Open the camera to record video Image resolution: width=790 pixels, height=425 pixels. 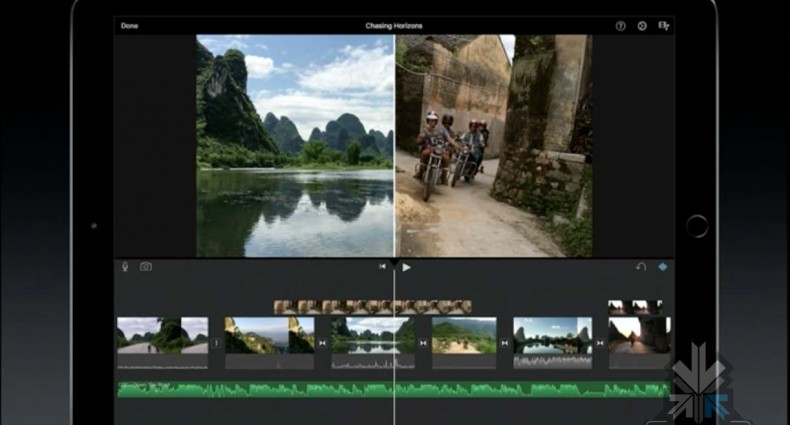[146, 267]
